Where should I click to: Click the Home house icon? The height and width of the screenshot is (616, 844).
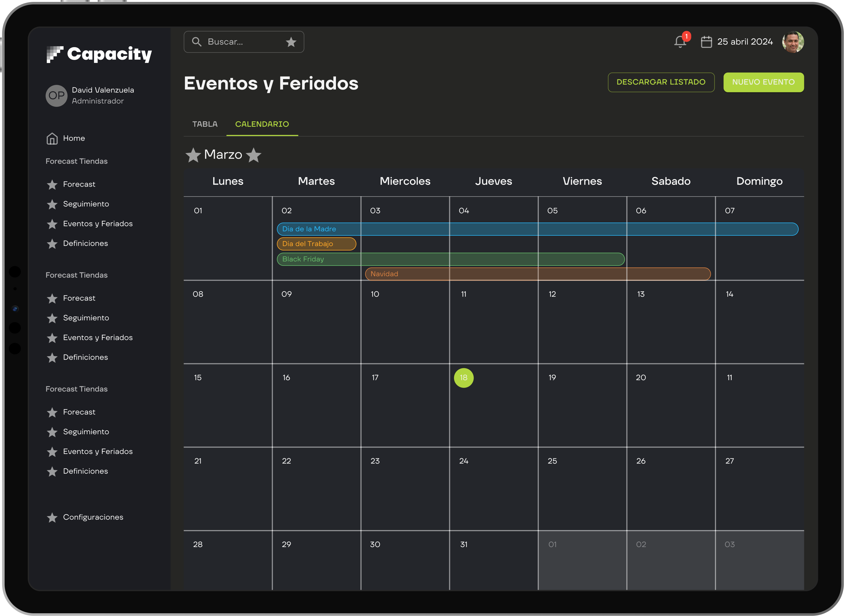(x=52, y=138)
